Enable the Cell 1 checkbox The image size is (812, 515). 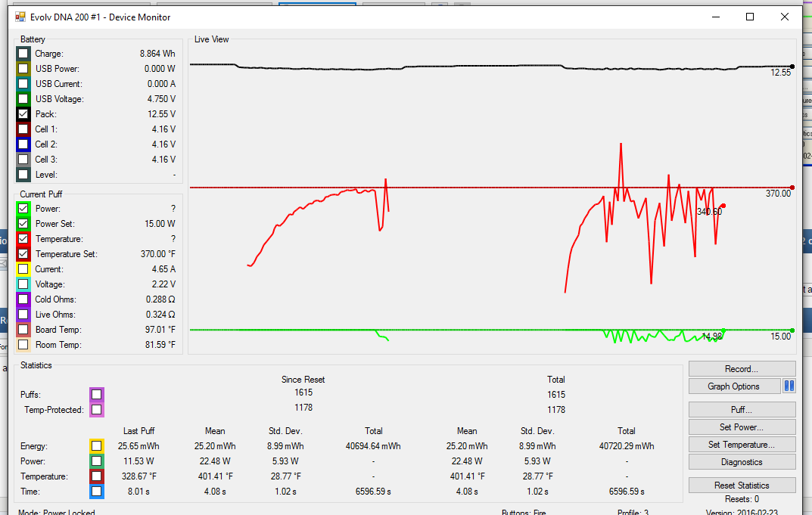point(23,129)
